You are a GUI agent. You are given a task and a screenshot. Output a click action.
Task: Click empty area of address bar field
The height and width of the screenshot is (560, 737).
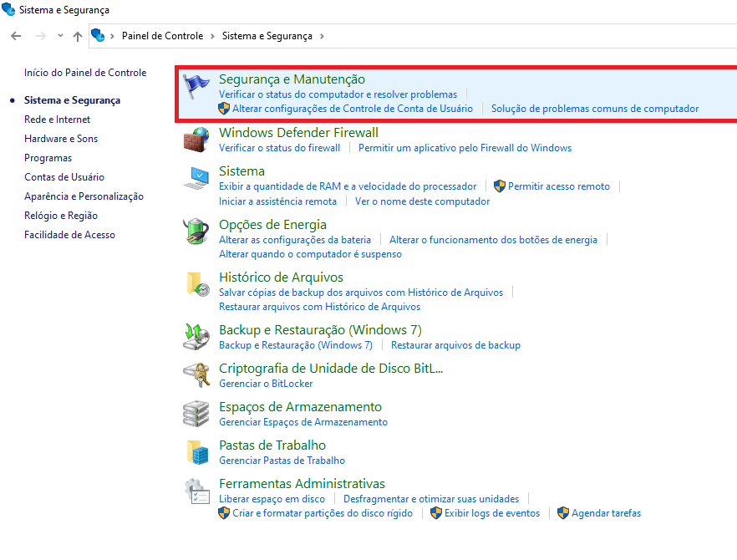point(531,36)
